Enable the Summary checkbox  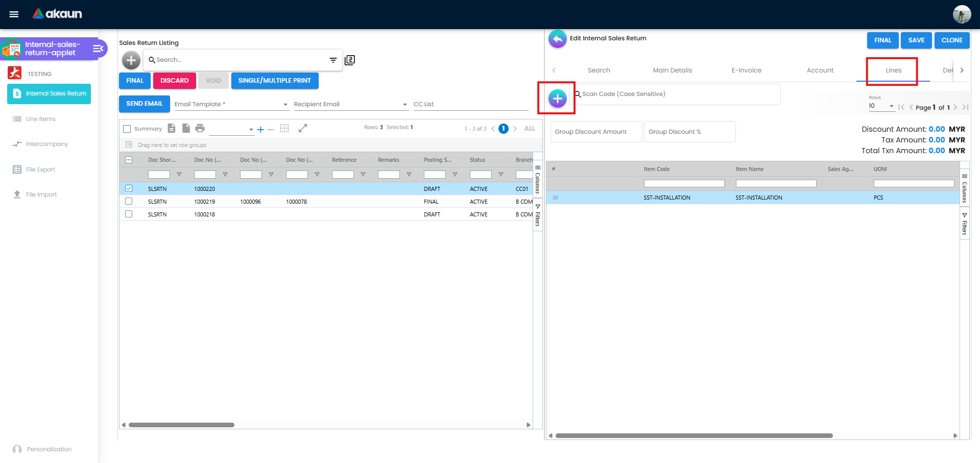click(x=127, y=129)
